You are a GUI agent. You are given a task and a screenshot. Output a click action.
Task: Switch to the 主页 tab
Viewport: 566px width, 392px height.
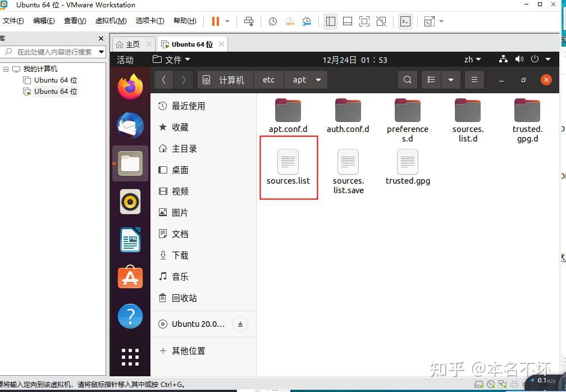pyautogui.click(x=133, y=44)
